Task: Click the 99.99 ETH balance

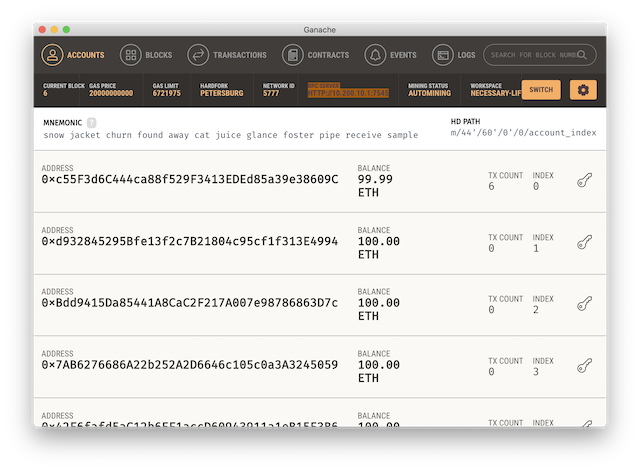Action: pyautogui.click(x=375, y=186)
